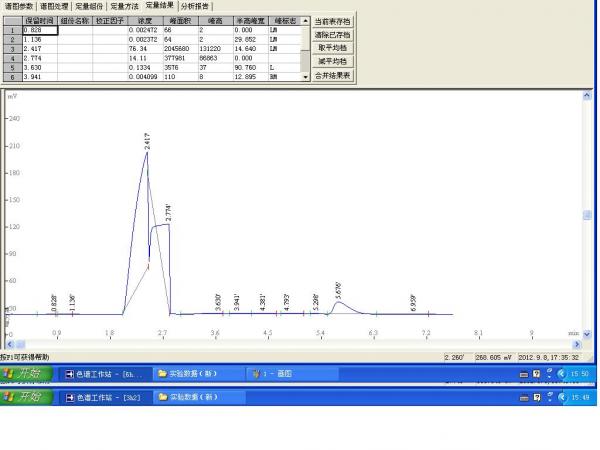Click the 6.939' peak label
Screen dimensions: 600x450
coord(413,303)
